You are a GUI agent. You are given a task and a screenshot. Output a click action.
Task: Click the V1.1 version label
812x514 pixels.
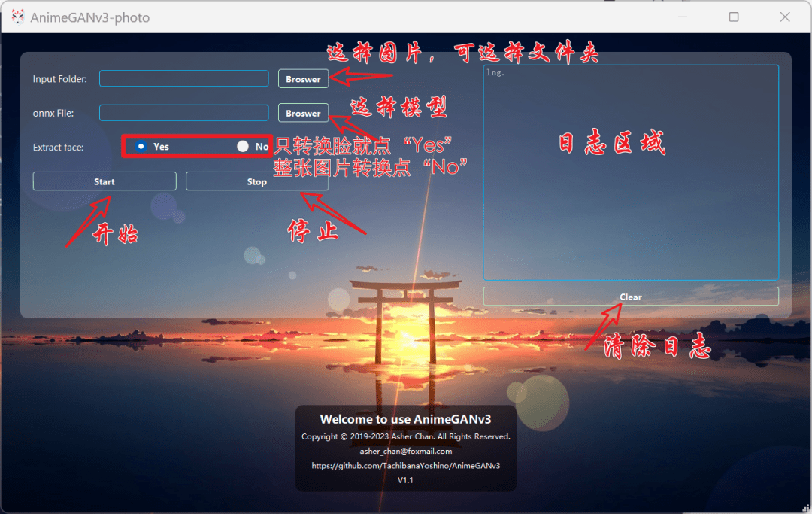405,480
